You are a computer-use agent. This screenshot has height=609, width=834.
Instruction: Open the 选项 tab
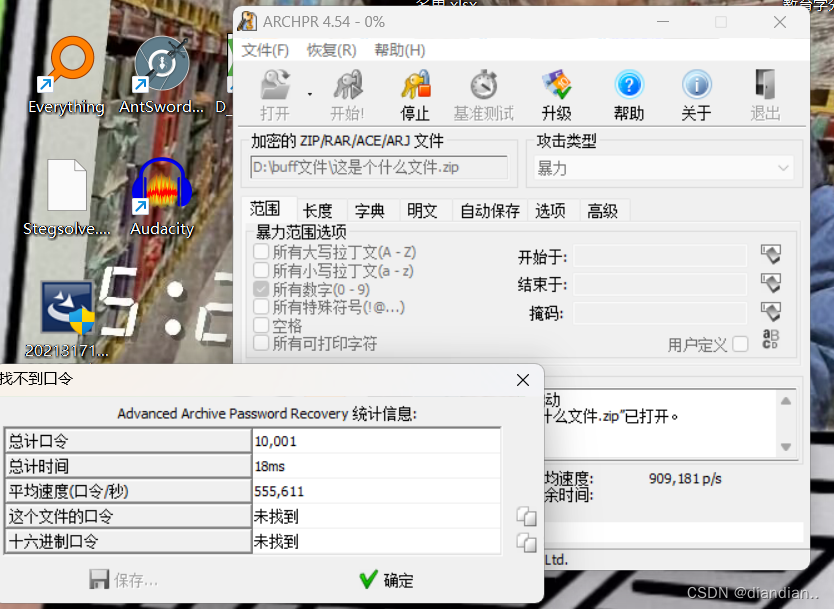point(550,211)
